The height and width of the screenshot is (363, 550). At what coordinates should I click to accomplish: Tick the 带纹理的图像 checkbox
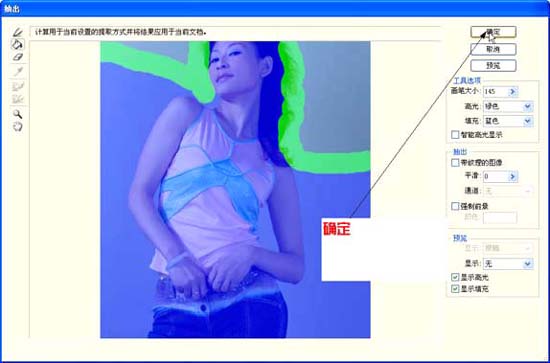(x=455, y=163)
